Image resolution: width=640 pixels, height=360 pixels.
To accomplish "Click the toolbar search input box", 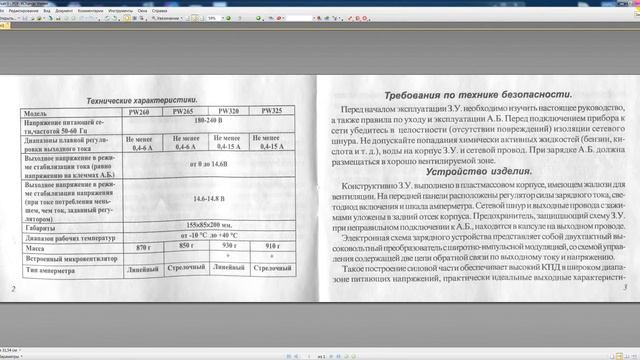I will (x=299, y=18).
